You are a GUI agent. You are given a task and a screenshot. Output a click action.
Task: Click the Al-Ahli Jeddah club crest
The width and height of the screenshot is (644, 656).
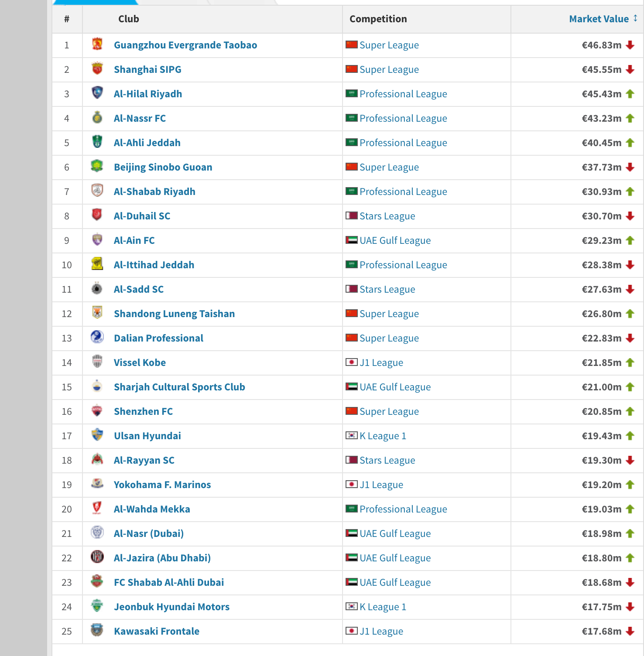click(x=97, y=142)
